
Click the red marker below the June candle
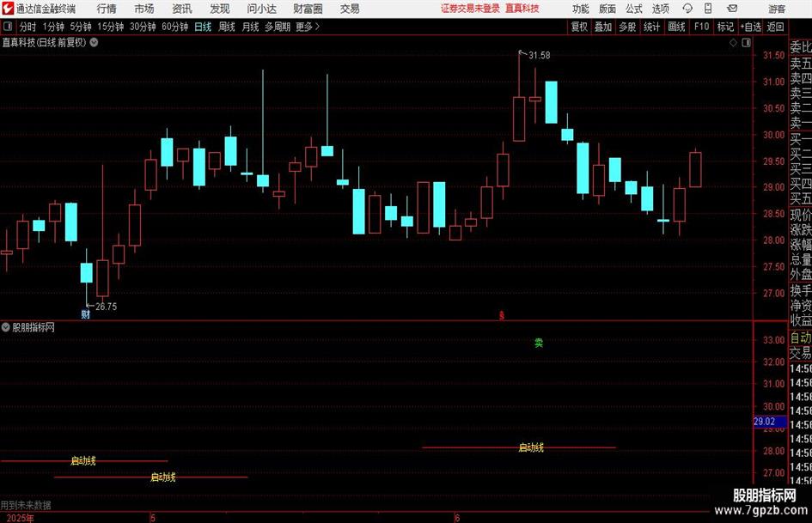pyautogui.click(x=501, y=315)
